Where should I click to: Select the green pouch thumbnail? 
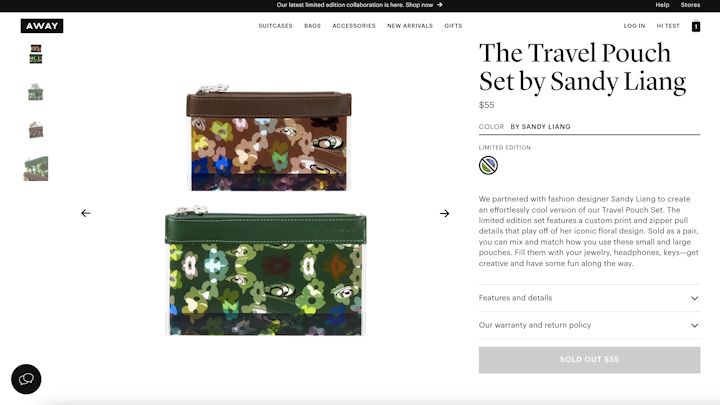(35, 92)
